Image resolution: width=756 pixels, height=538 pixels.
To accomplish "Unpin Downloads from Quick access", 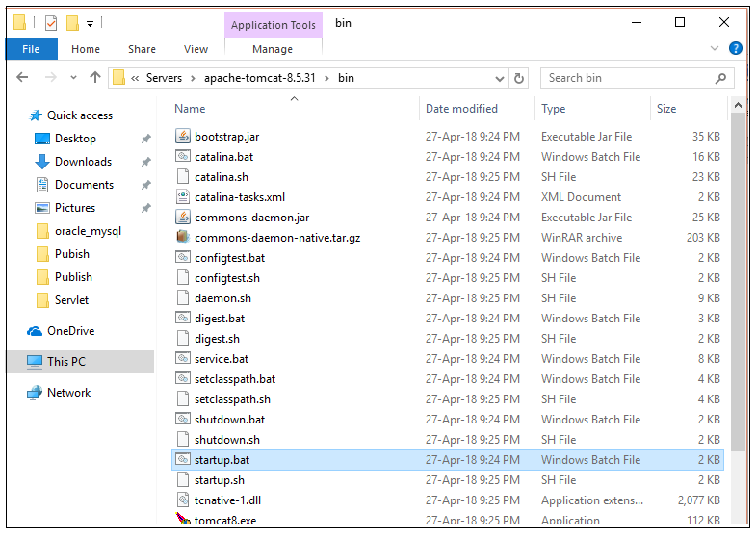I will click(145, 162).
